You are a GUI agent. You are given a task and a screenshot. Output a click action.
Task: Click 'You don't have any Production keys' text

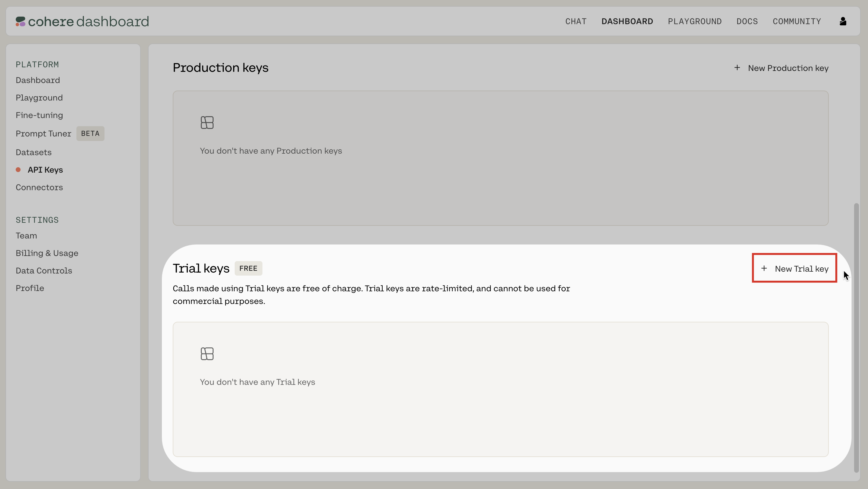click(x=271, y=151)
